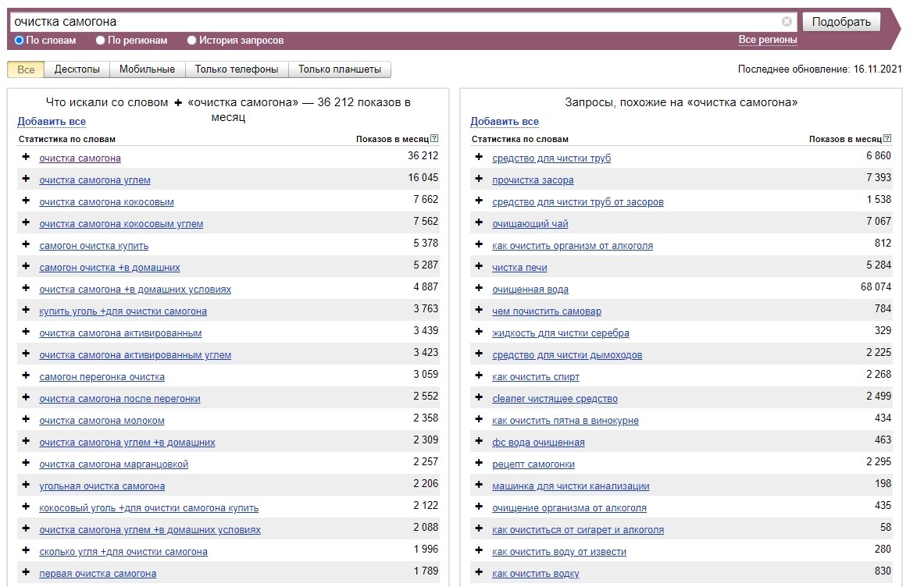This screenshot has height=587, width=924.
Task: Add 'первая очистка самогона' using plus icon
Action: click(x=25, y=571)
